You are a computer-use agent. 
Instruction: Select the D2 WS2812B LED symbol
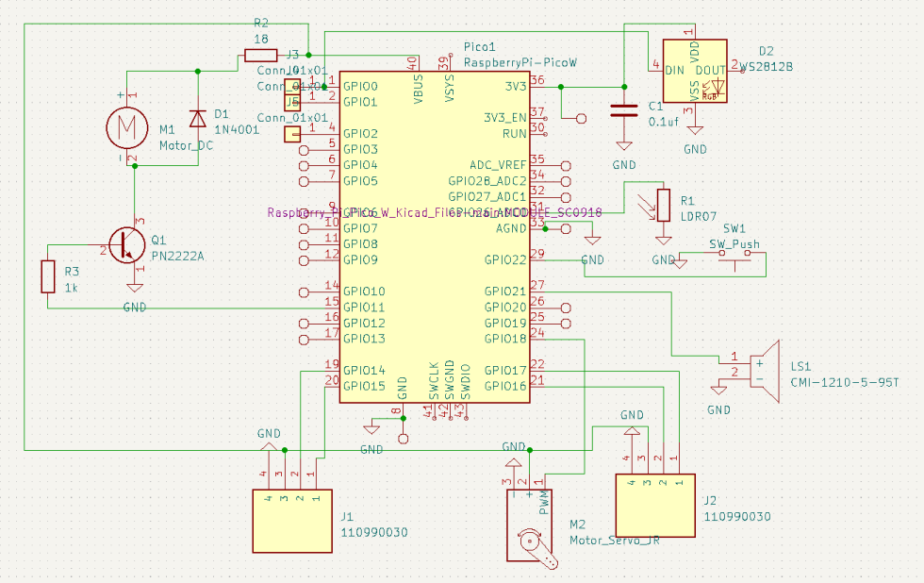pos(695,71)
